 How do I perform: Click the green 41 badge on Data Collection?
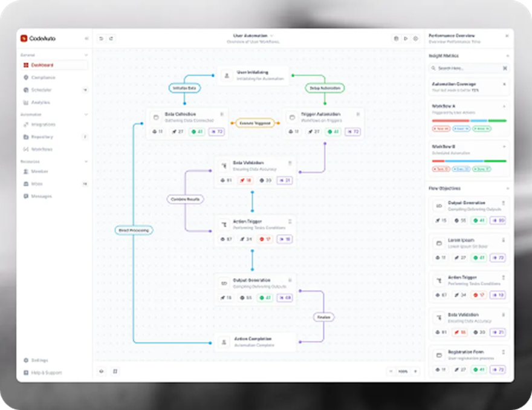[x=197, y=131]
